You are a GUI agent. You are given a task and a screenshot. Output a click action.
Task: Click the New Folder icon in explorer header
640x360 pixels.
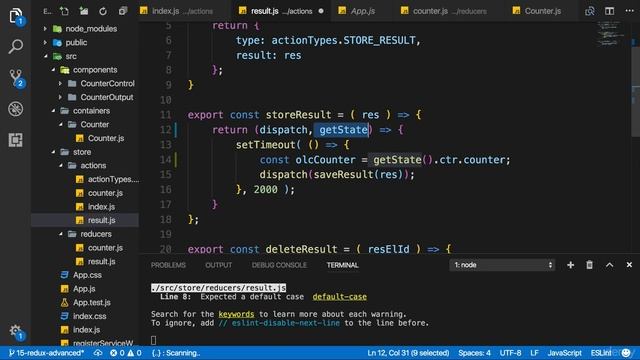coord(84,11)
